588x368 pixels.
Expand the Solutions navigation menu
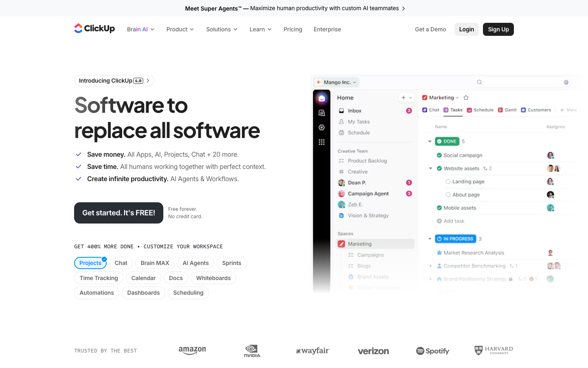[x=222, y=29]
